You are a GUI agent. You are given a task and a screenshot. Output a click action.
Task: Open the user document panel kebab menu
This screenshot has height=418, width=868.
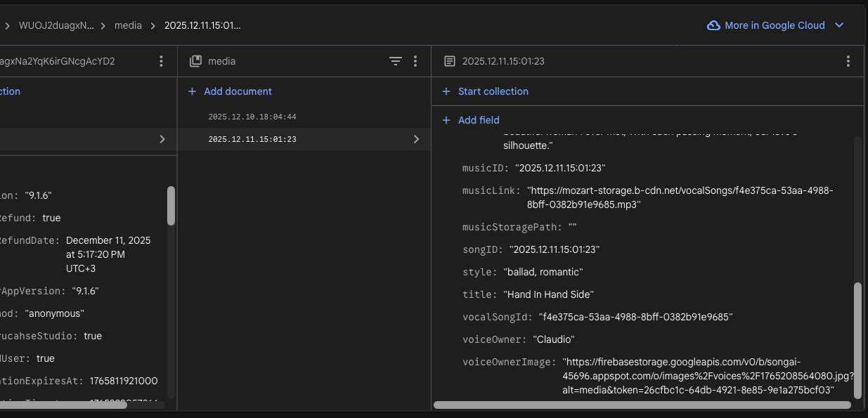(x=161, y=61)
